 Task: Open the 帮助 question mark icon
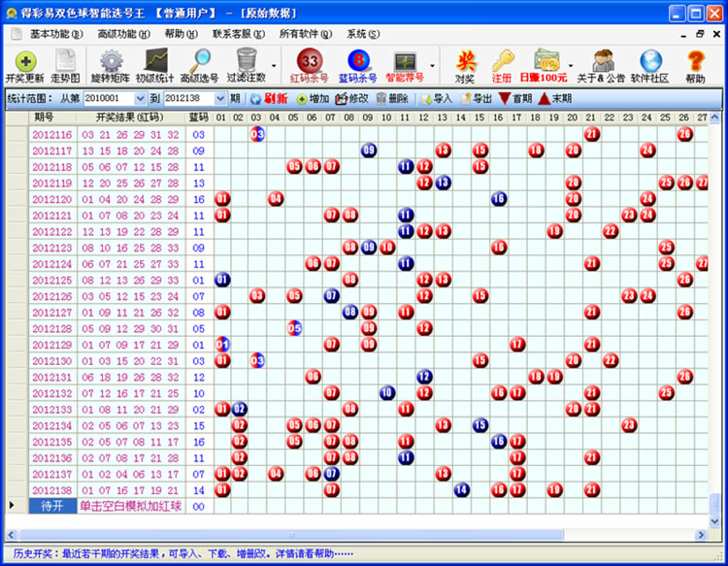point(695,66)
